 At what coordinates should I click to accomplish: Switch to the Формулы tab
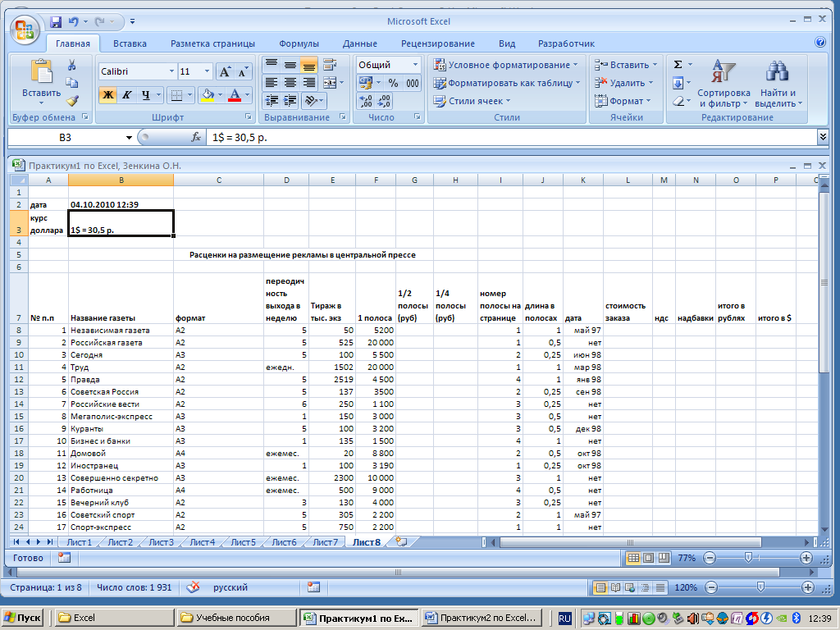pyautogui.click(x=299, y=43)
